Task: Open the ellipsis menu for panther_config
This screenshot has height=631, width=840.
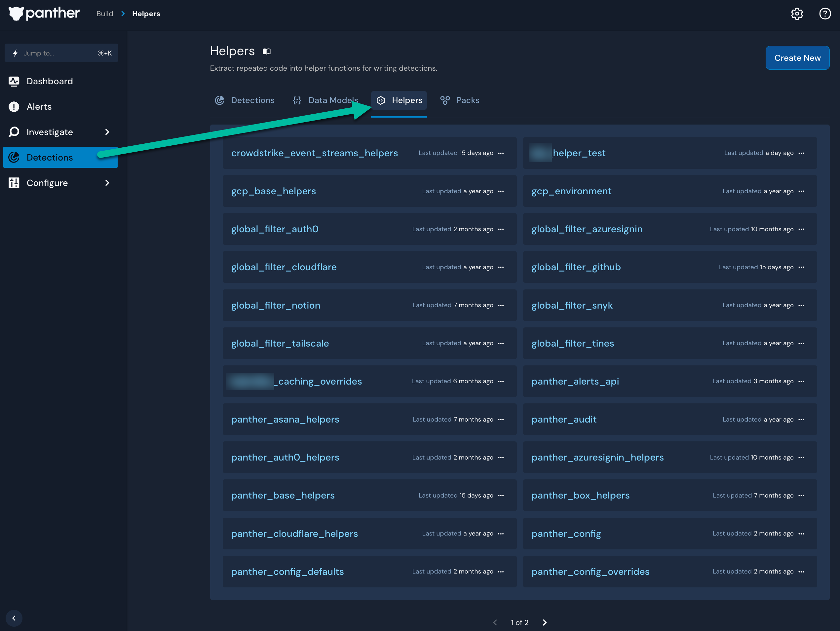Action: pos(802,534)
